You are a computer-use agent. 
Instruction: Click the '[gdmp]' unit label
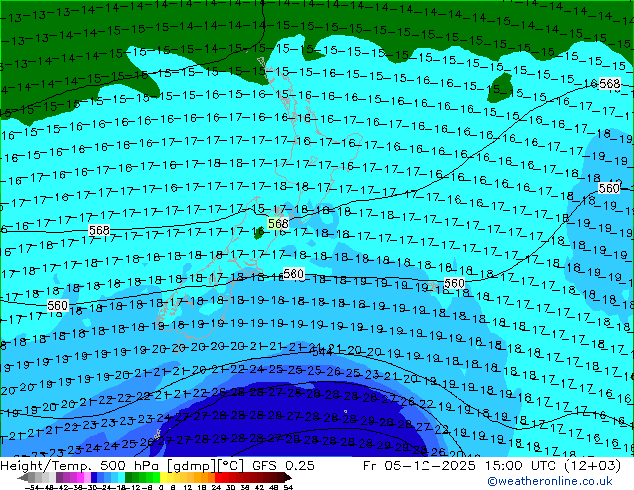pyautogui.click(x=191, y=466)
